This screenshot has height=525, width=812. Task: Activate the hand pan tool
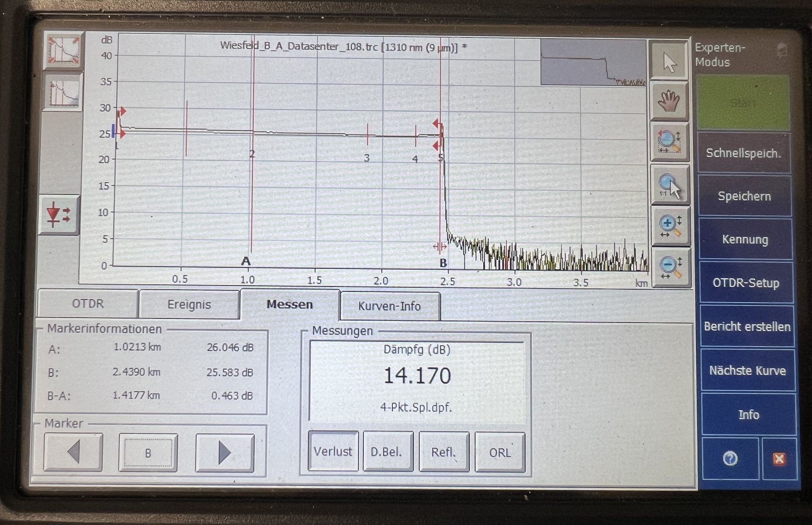point(669,101)
